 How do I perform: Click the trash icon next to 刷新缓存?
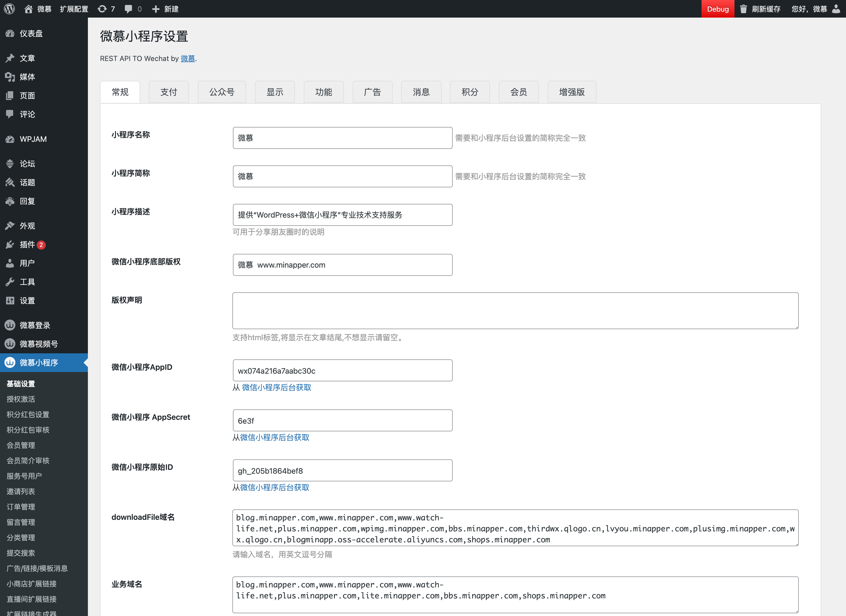[744, 9]
